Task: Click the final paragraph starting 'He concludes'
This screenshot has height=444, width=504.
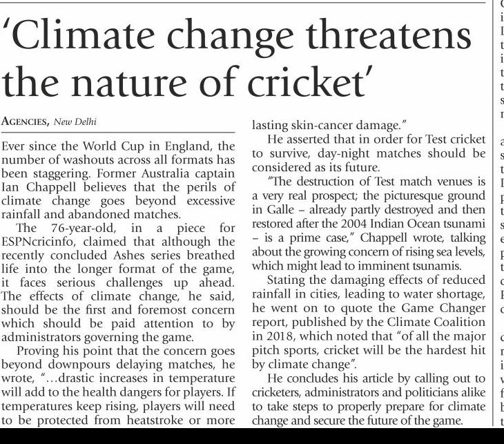Action: pyautogui.click(x=368, y=405)
